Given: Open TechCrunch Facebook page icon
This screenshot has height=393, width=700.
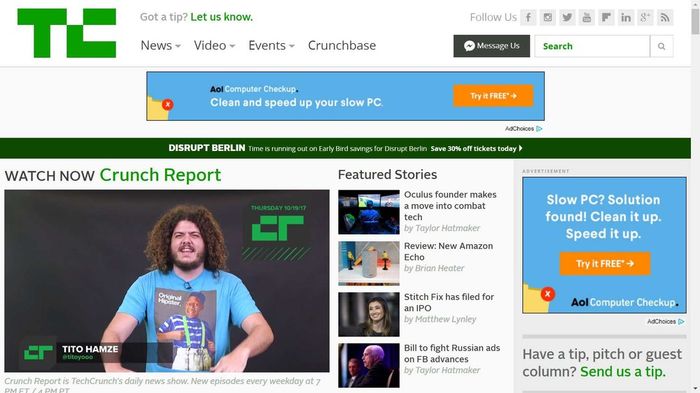Looking at the screenshot, I should (x=528, y=17).
